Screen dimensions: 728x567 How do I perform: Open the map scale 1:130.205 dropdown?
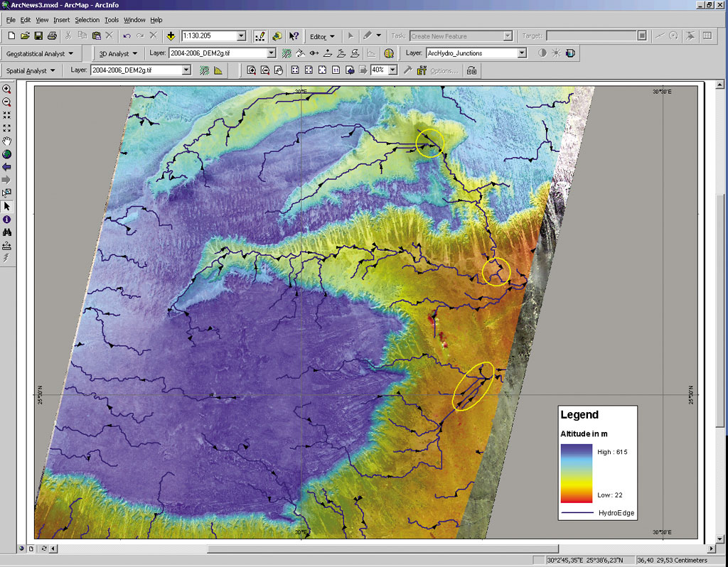click(x=241, y=36)
